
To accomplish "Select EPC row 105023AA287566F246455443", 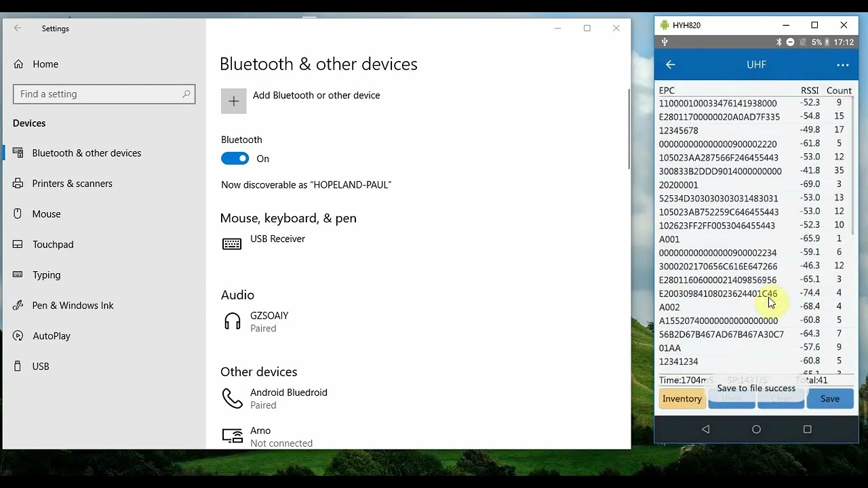I will coord(753,157).
